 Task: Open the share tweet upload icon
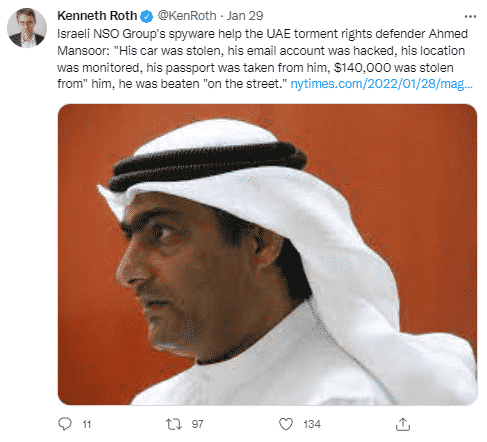(x=403, y=424)
